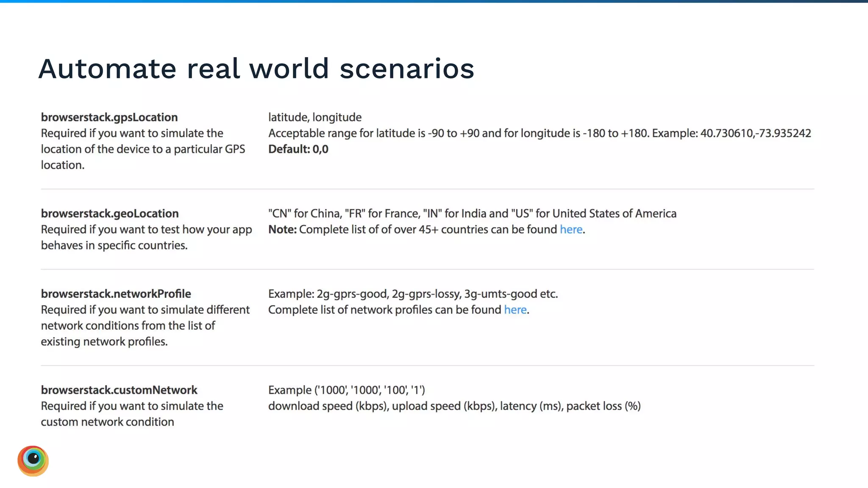Image resolution: width=868 pixels, height=488 pixels.
Task: Click 'location of the device to a particular GPS'
Action: tap(143, 149)
